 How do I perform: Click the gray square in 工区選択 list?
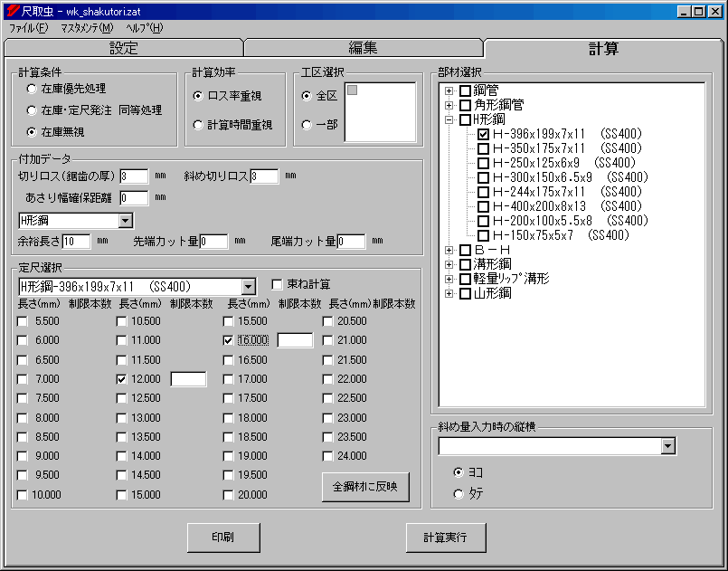(x=353, y=90)
